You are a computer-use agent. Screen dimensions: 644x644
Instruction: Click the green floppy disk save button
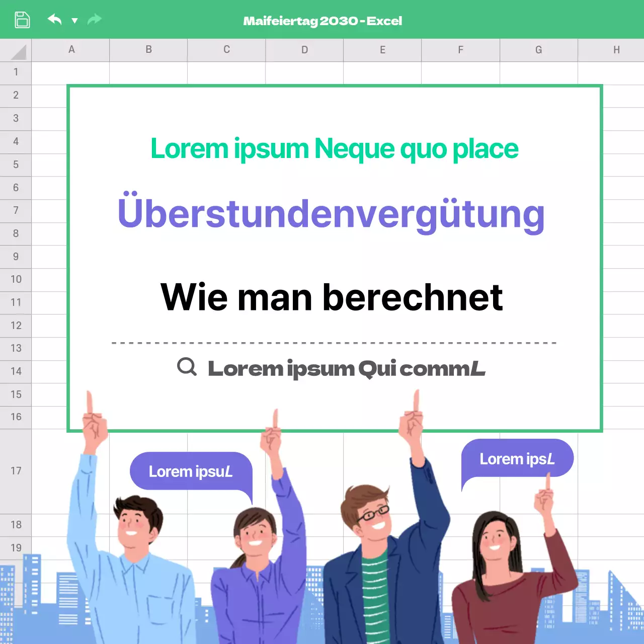coord(21,19)
